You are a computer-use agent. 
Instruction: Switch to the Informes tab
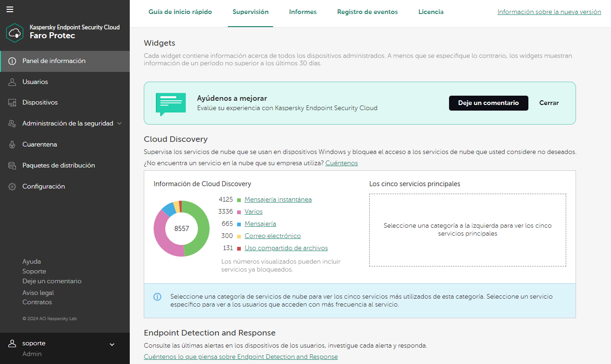point(303,12)
